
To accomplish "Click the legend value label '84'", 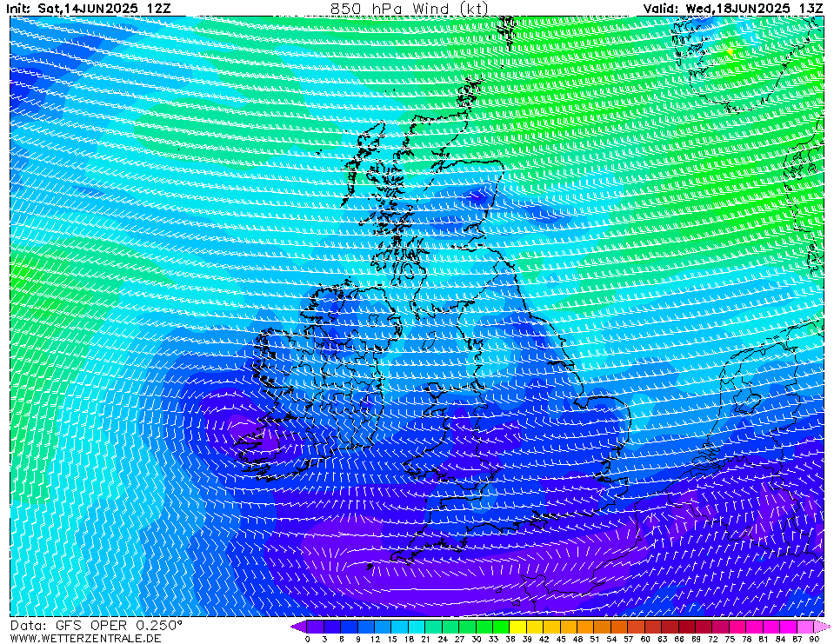I will tap(780, 639).
